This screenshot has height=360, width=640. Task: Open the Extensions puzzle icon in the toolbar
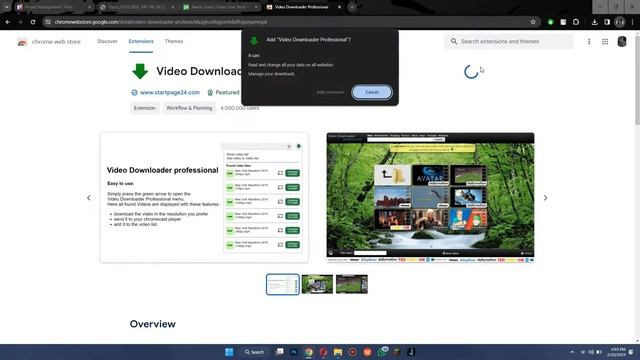click(x=576, y=22)
